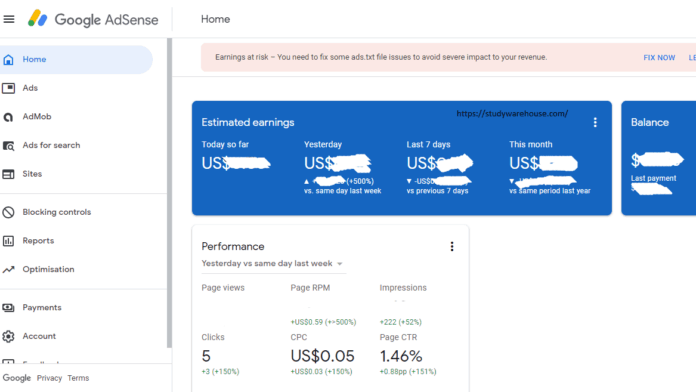This screenshot has height=392, width=696.
Task: Click the Payments icon in sidebar
Action: pos(8,308)
